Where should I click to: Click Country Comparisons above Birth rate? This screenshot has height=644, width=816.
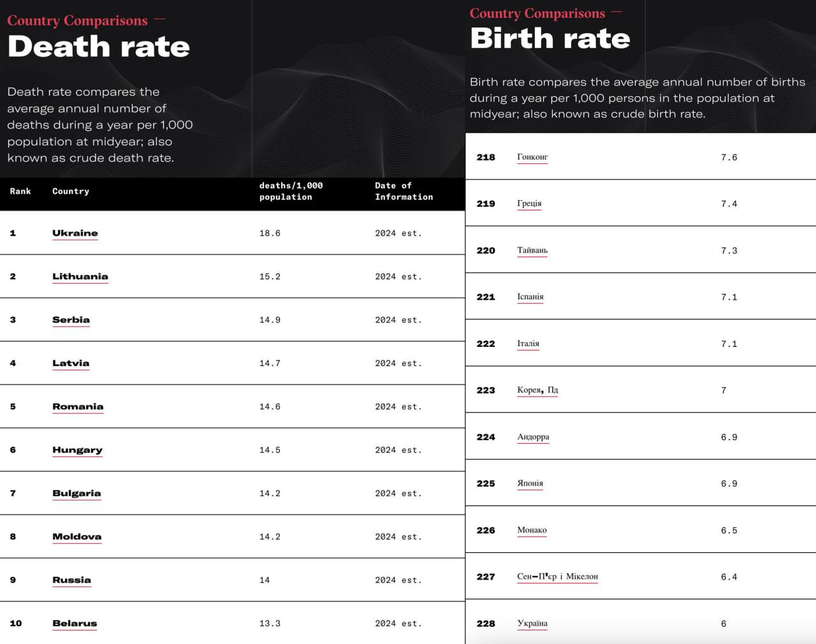tap(537, 13)
